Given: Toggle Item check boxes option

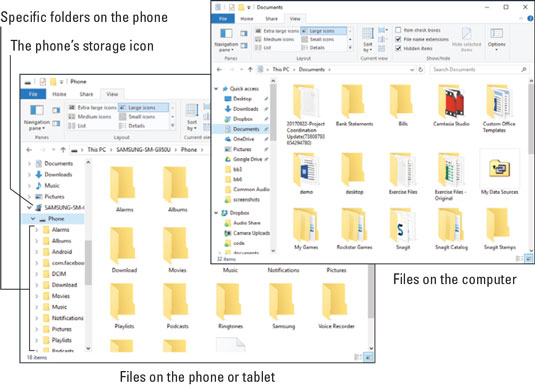Looking at the screenshot, I should [x=418, y=30].
